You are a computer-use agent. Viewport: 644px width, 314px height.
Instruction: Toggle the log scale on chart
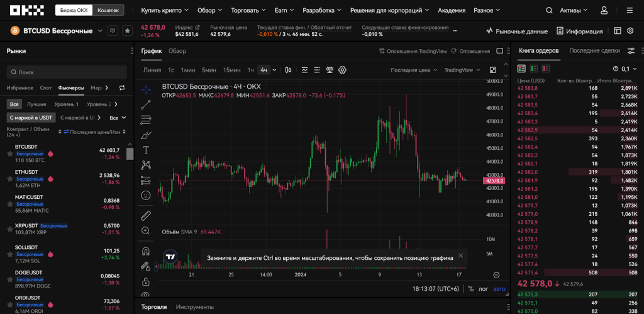pos(484,289)
